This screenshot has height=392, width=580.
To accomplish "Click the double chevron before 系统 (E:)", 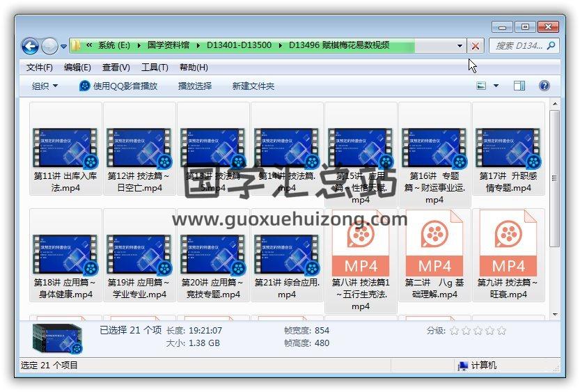I will coord(89,45).
